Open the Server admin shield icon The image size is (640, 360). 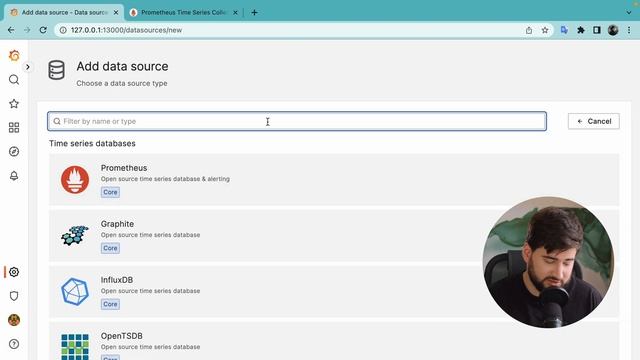point(14,296)
